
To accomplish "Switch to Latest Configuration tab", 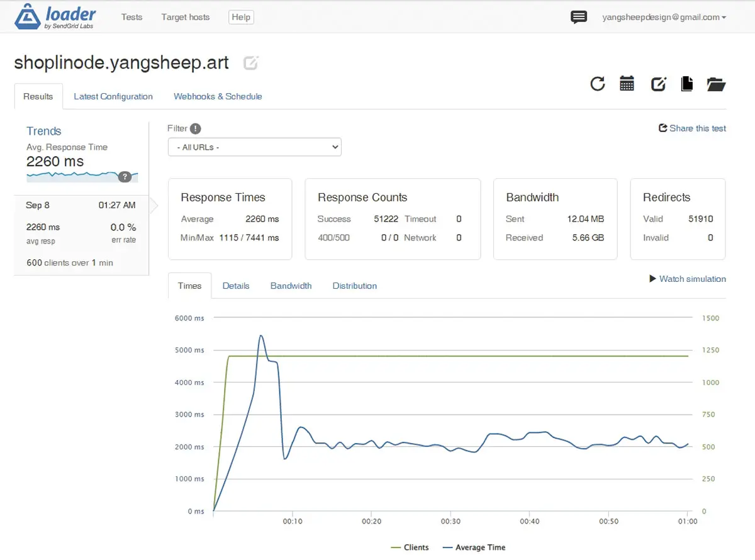I will coord(113,96).
